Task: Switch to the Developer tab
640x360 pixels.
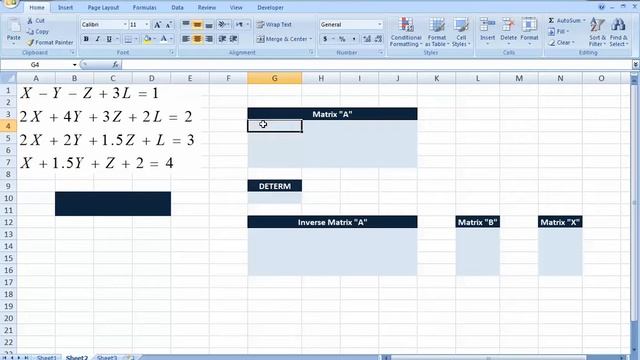Action: 270,7
